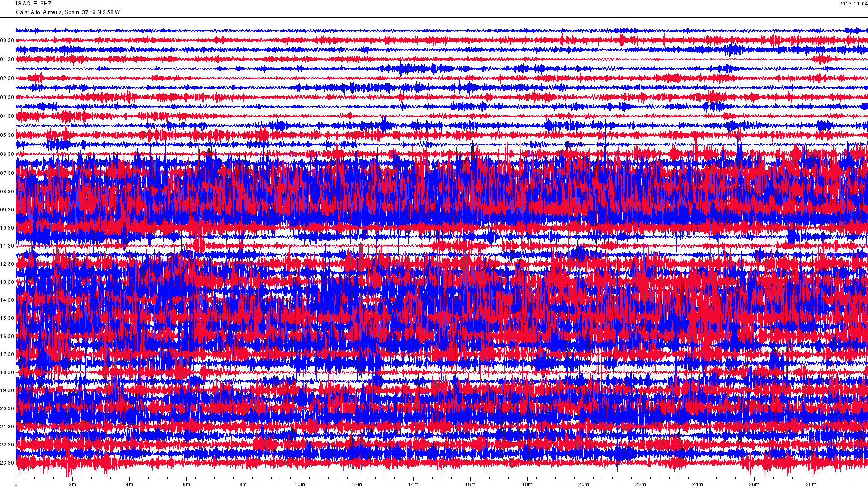This screenshot has width=868, height=488.
Task: Select the 16:30 time row label
Action: point(7,337)
